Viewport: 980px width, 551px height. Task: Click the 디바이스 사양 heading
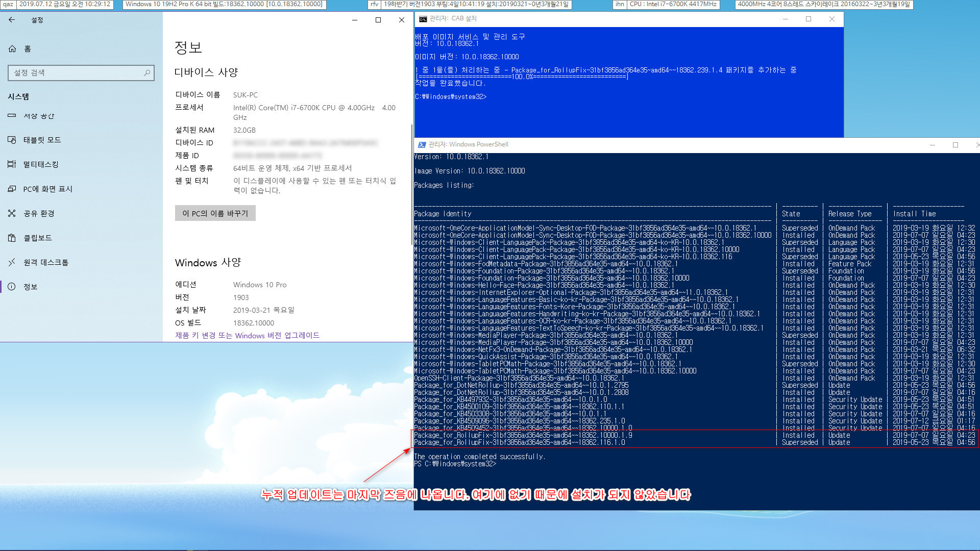pyautogui.click(x=206, y=72)
